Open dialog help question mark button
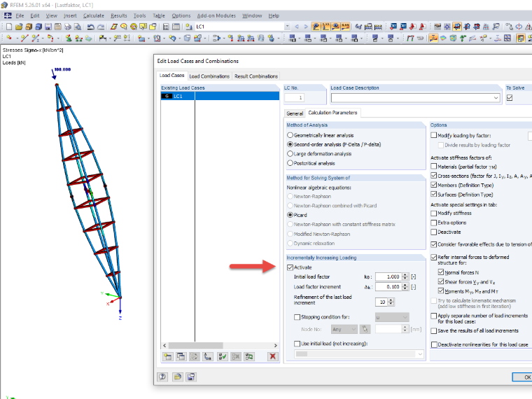Image resolution: width=532 pixels, height=399 pixels. pos(162,377)
